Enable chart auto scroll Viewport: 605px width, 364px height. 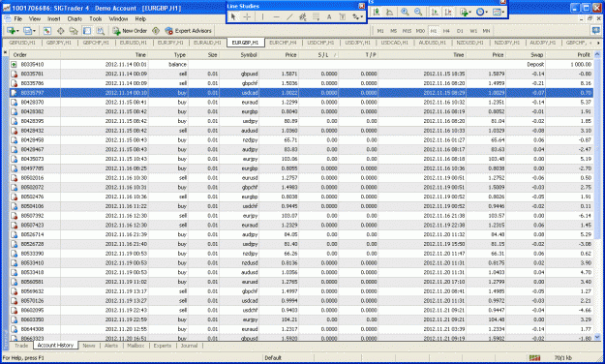pyautogui.click(x=435, y=12)
